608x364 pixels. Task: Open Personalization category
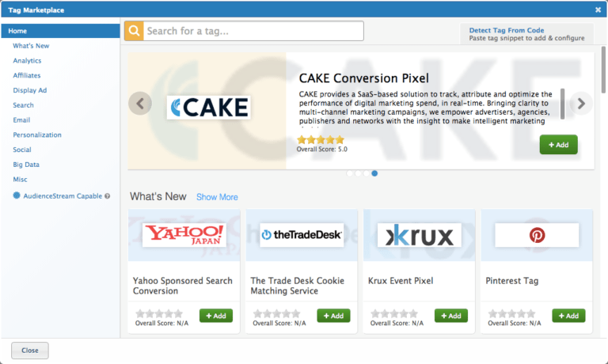[x=37, y=135]
